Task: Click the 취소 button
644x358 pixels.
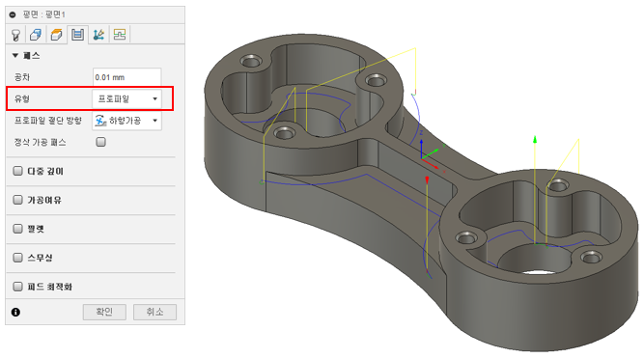Action: coord(154,312)
